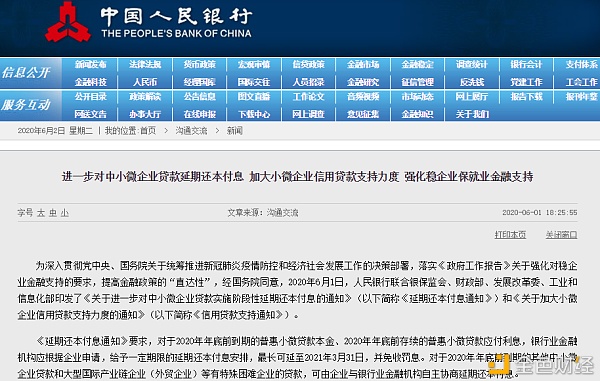Open the 报告下载 menu item

pos(527,96)
